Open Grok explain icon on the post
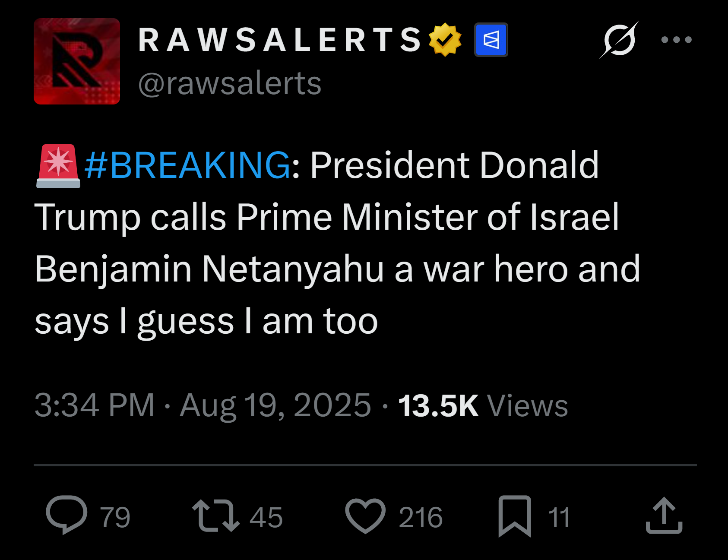 [x=619, y=40]
